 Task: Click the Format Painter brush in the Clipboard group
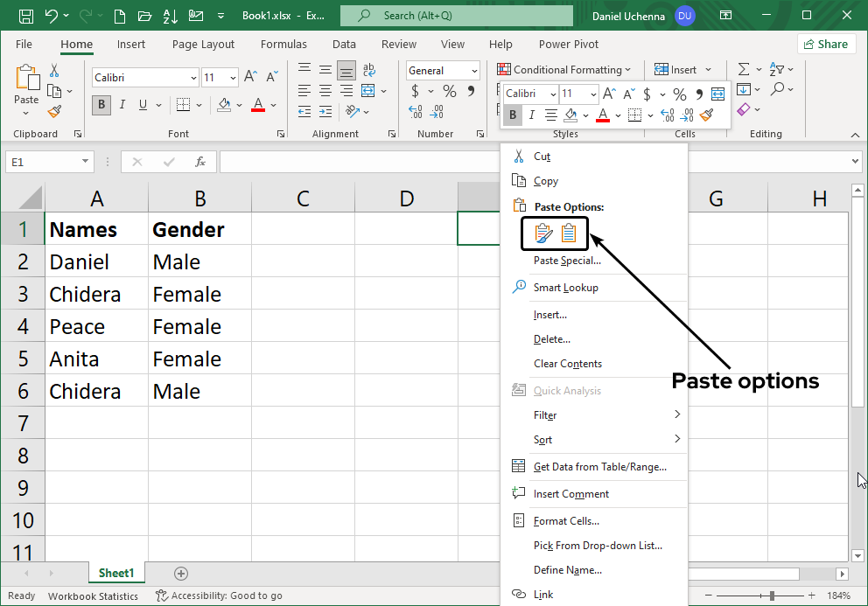point(54,111)
